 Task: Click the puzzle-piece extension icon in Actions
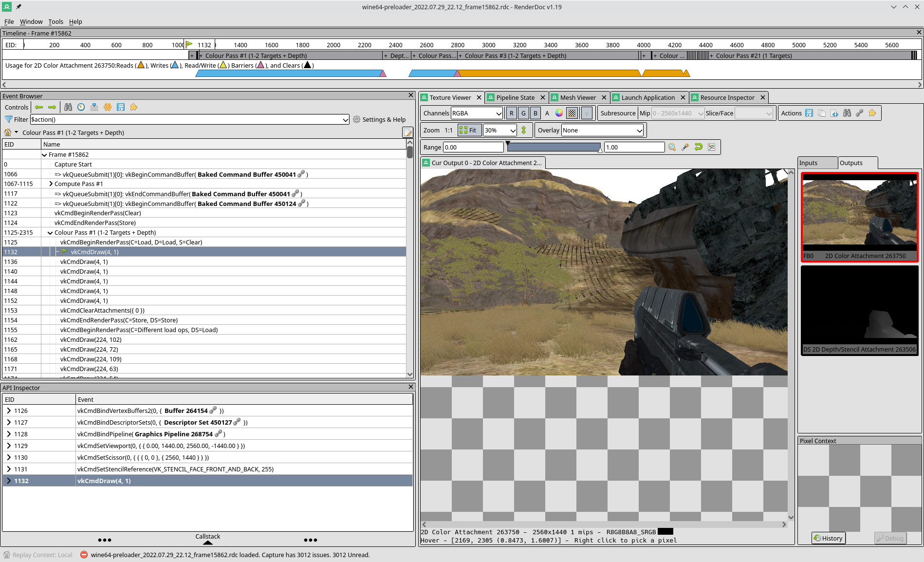coord(872,113)
